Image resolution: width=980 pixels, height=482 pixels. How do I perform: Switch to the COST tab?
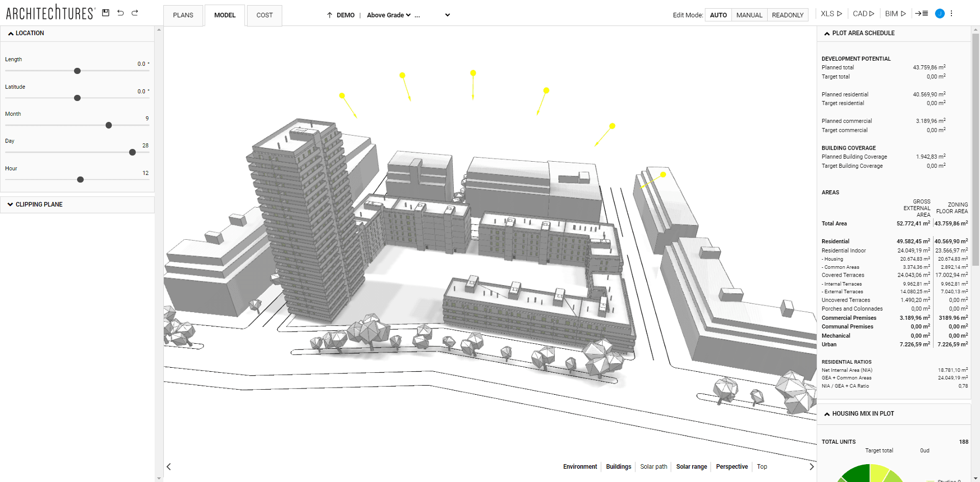(x=264, y=15)
